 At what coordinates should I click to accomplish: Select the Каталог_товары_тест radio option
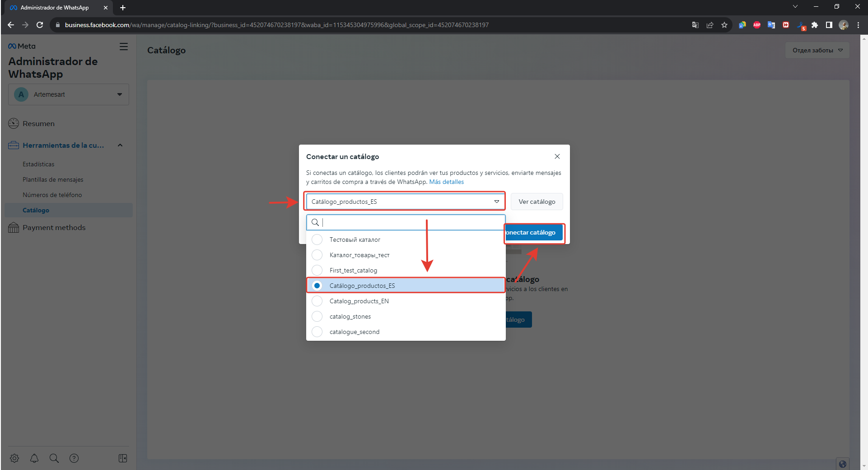click(x=317, y=255)
